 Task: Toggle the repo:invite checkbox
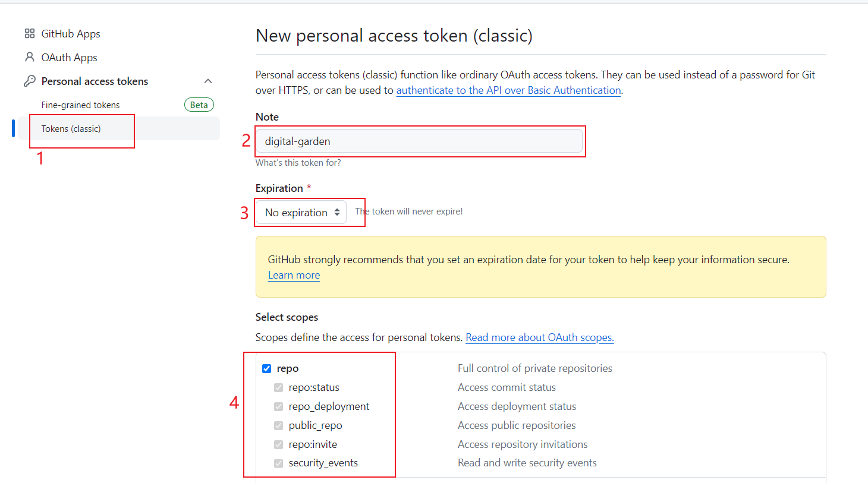tap(278, 444)
